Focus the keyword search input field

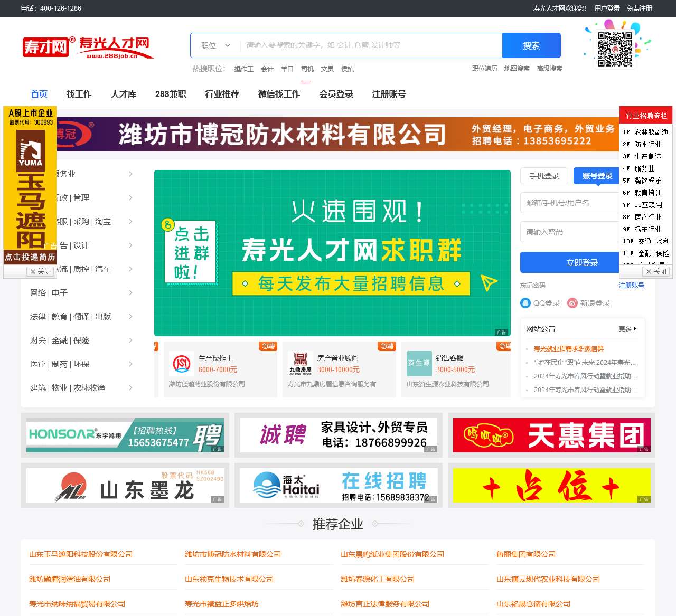point(371,45)
